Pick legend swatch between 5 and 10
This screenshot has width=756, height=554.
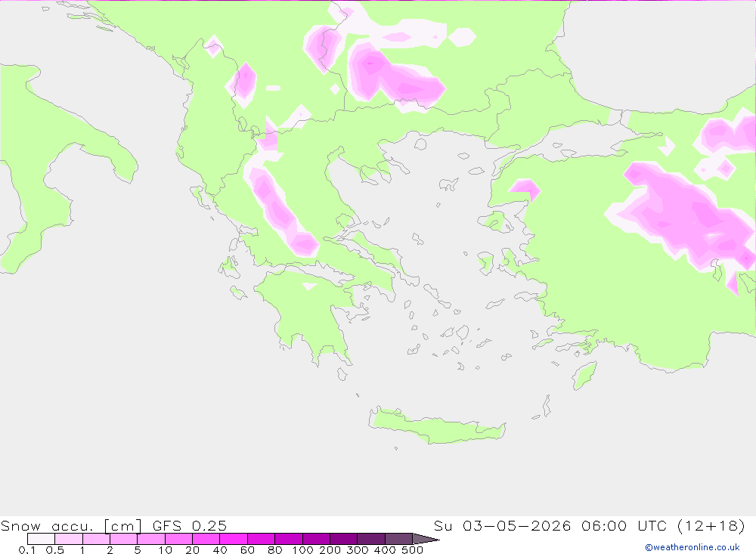(151, 539)
